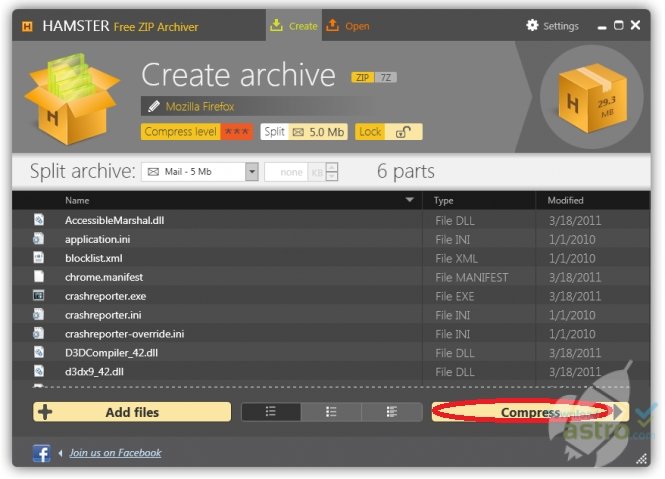This screenshot has height=479, width=665.
Task: Open the Mail - 5 Mb split dropdown
Action: point(251,172)
